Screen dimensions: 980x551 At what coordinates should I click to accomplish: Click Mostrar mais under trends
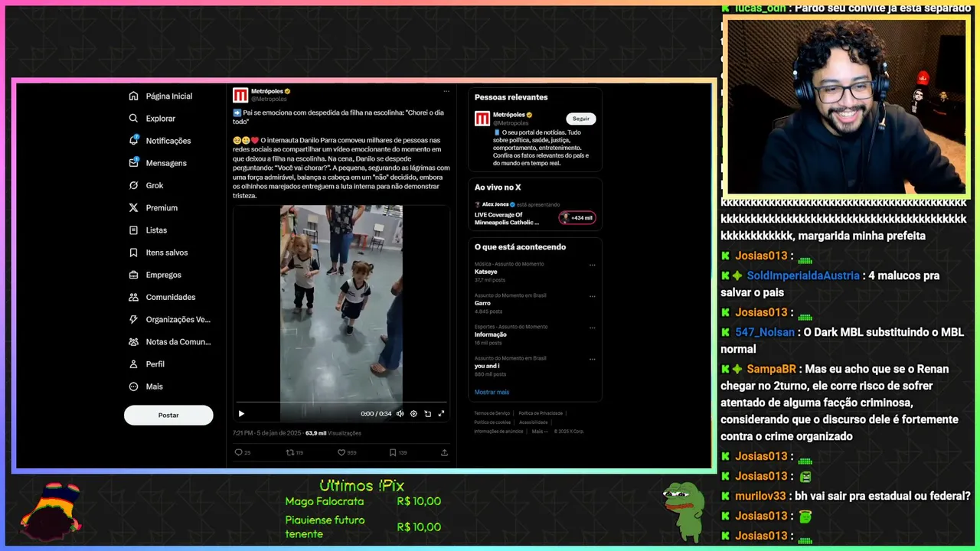coord(492,392)
